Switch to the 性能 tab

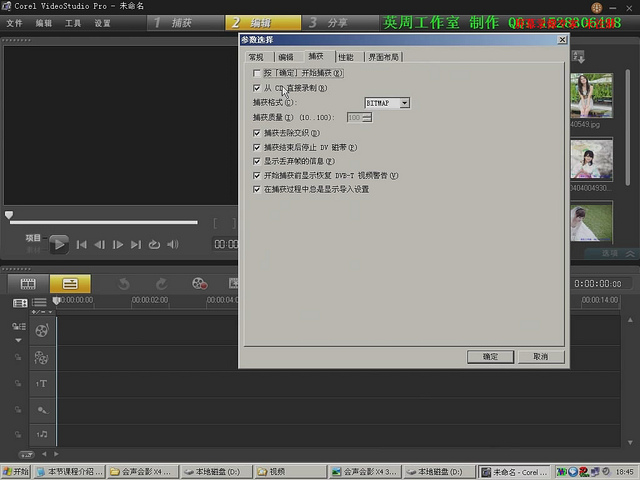point(346,57)
